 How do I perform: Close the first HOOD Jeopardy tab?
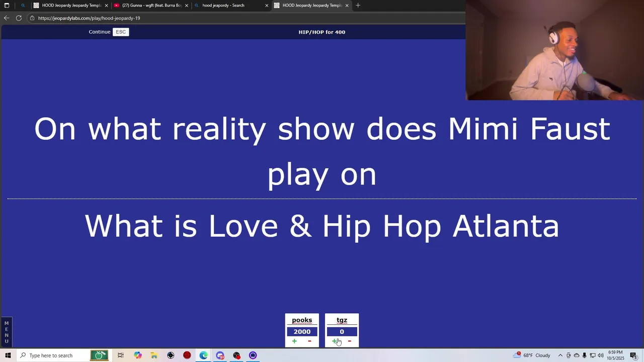106,6
